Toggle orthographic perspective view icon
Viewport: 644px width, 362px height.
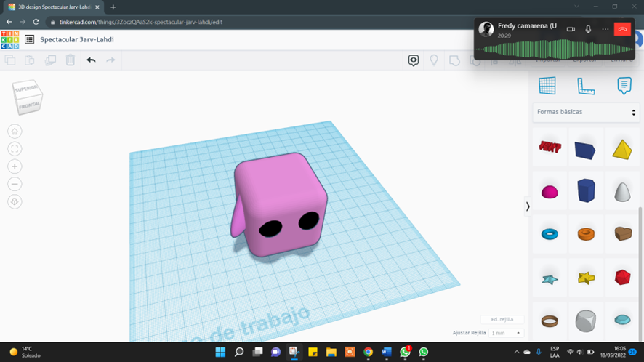(x=15, y=202)
